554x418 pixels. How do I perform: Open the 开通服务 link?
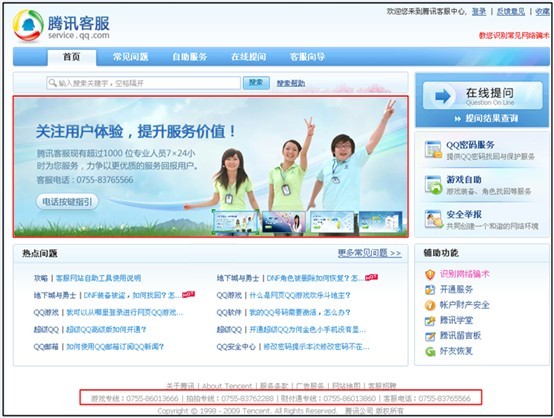click(456, 289)
